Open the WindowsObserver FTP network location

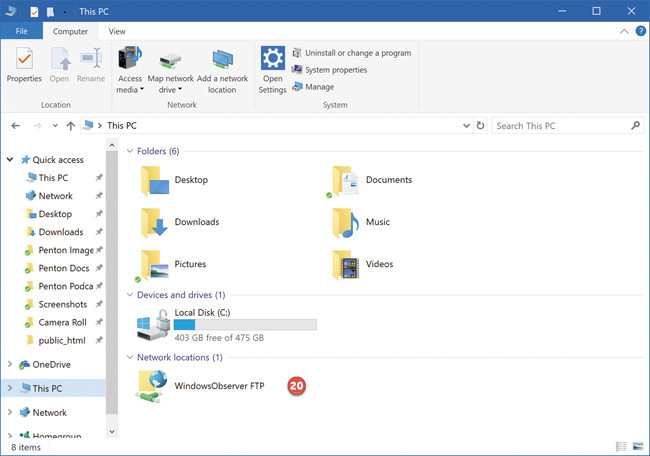219,385
